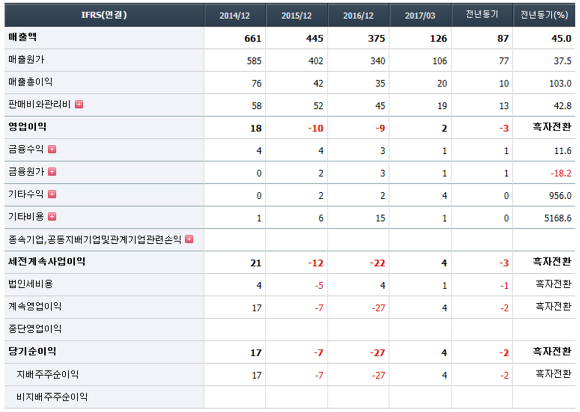Click the 103.0 value in 매출총이익 row
This screenshot has width=580, height=412.
click(560, 84)
